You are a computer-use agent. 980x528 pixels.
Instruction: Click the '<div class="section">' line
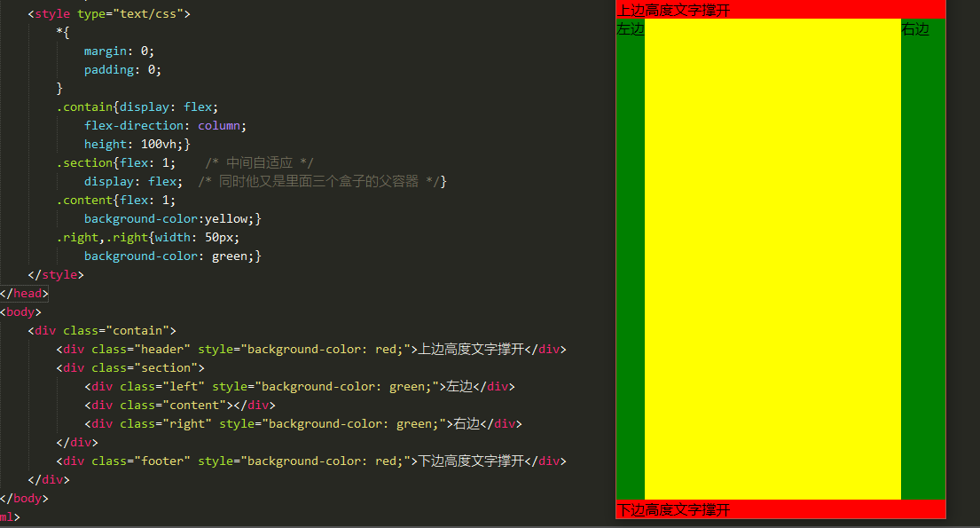click(x=130, y=368)
